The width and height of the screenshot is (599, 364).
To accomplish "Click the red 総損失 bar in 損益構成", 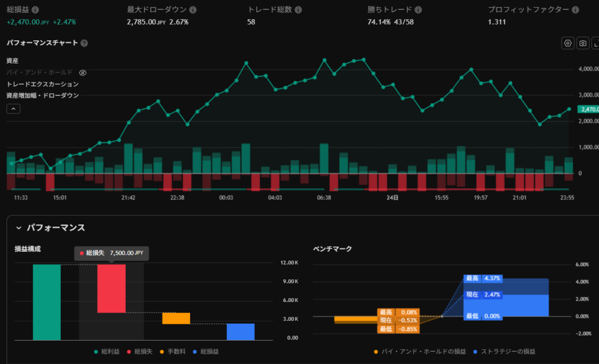I will (111, 289).
